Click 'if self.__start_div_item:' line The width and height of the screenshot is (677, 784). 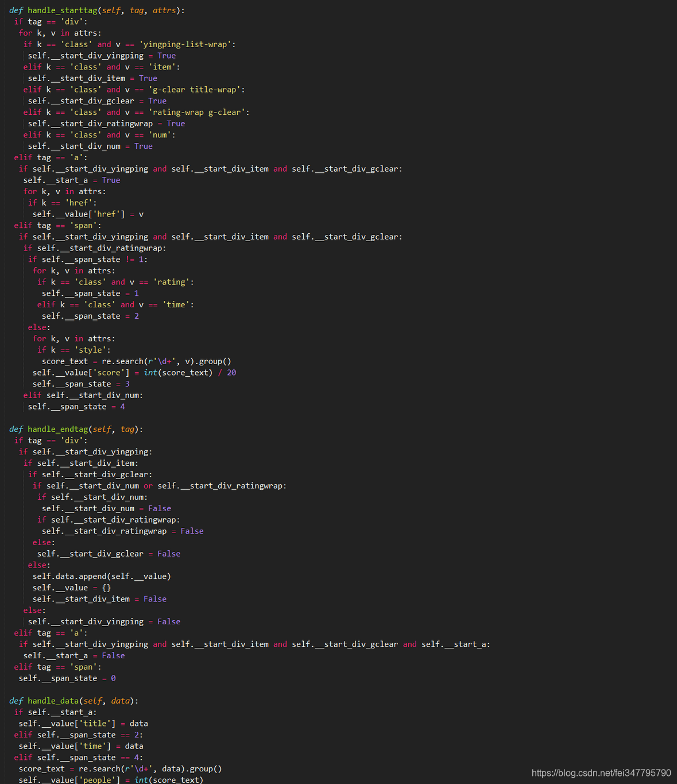click(x=81, y=463)
